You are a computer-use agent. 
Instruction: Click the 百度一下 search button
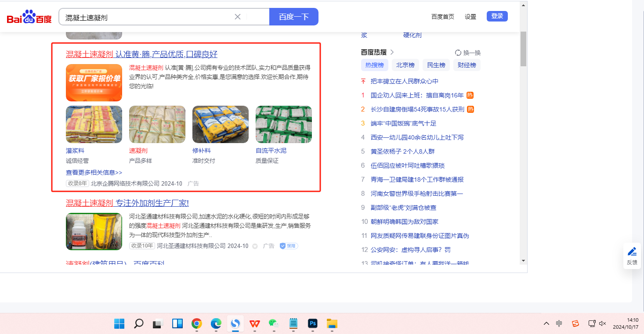click(294, 17)
